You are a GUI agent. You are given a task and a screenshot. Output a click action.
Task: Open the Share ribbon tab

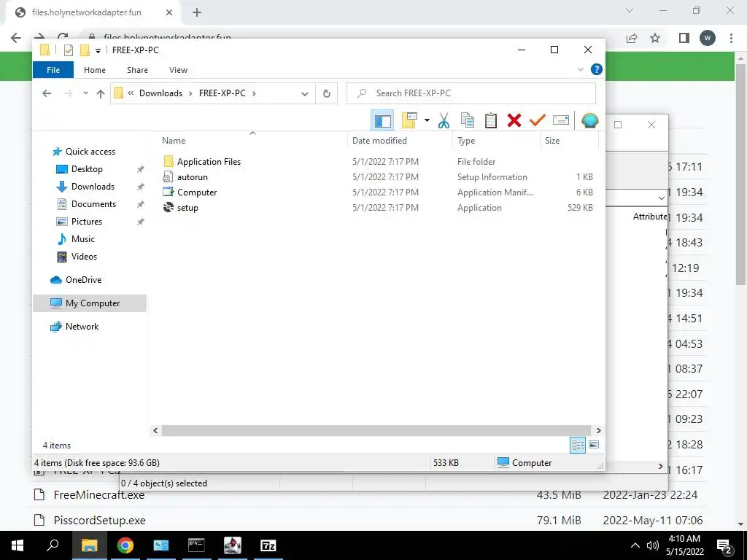[x=137, y=70]
